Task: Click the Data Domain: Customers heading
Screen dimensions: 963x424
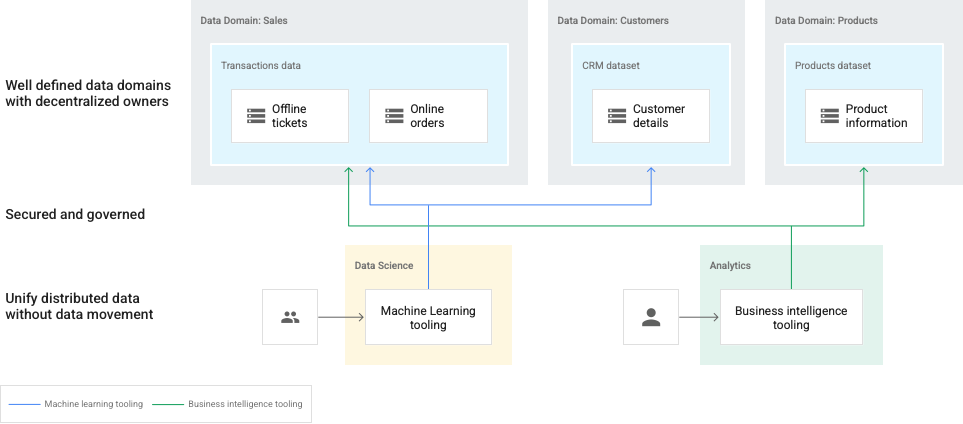Action: tap(612, 20)
